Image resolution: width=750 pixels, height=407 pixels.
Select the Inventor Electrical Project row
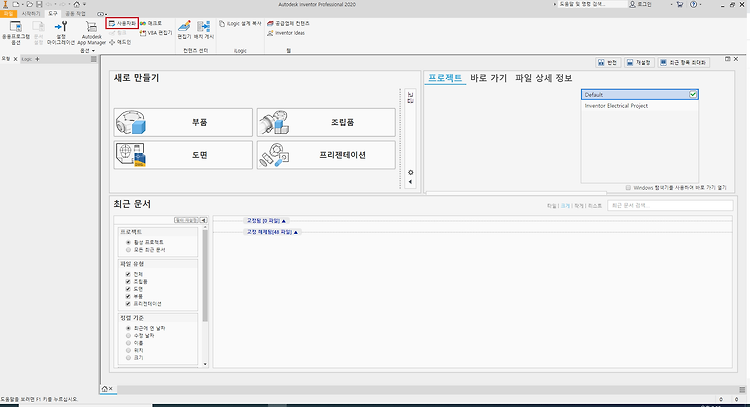(x=640, y=106)
